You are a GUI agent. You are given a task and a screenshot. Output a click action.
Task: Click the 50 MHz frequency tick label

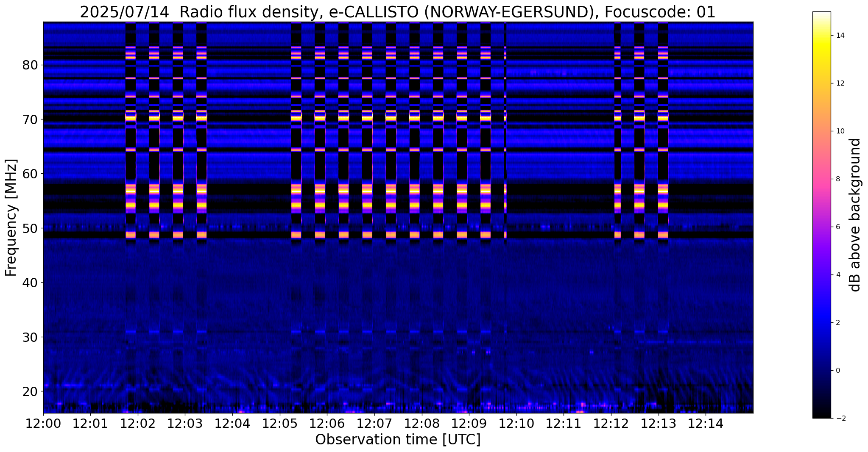click(x=31, y=228)
